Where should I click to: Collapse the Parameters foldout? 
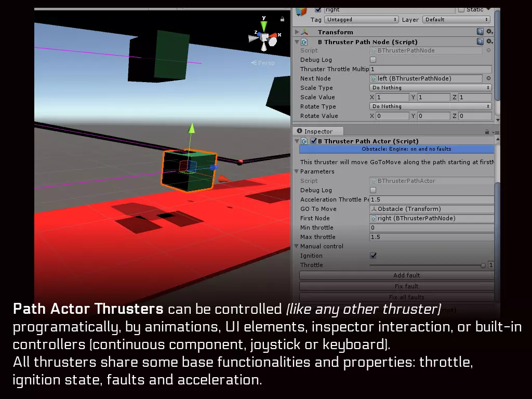(297, 171)
